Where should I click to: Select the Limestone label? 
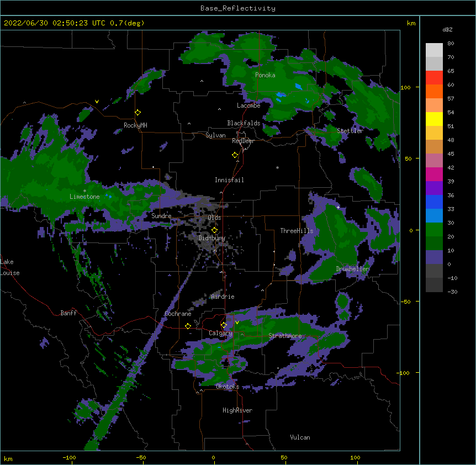point(84,197)
